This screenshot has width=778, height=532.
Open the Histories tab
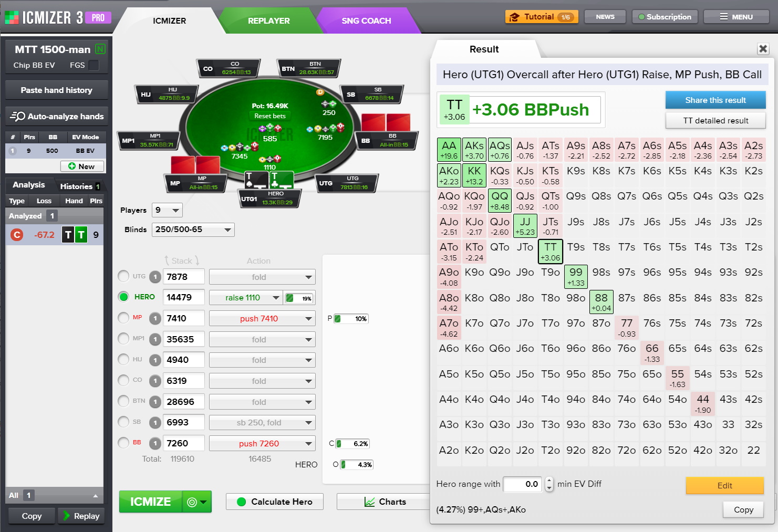pyautogui.click(x=80, y=186)
